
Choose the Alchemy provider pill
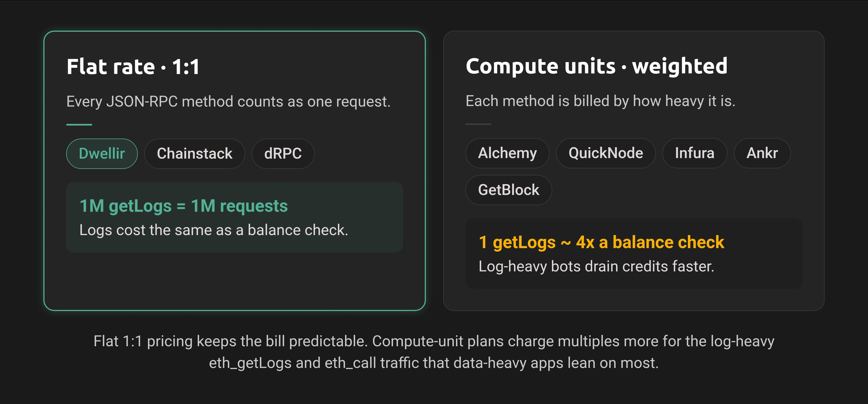tap(507, 153)
